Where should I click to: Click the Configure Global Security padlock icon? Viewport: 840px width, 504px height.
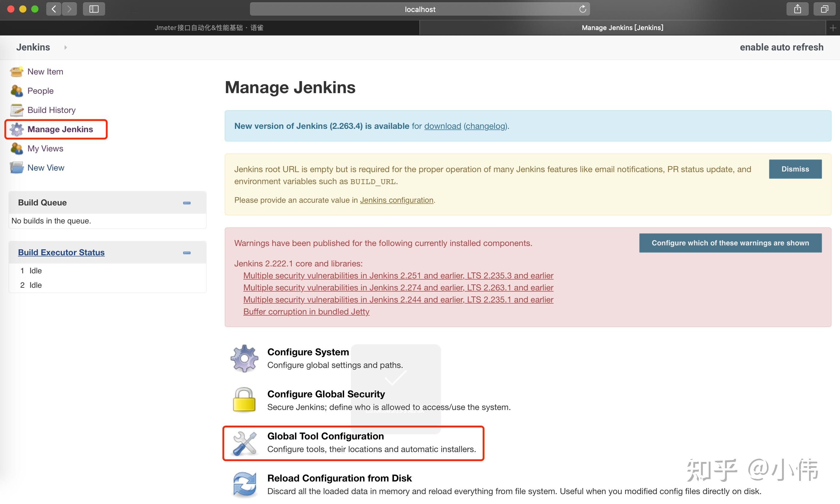click(244, 400)
